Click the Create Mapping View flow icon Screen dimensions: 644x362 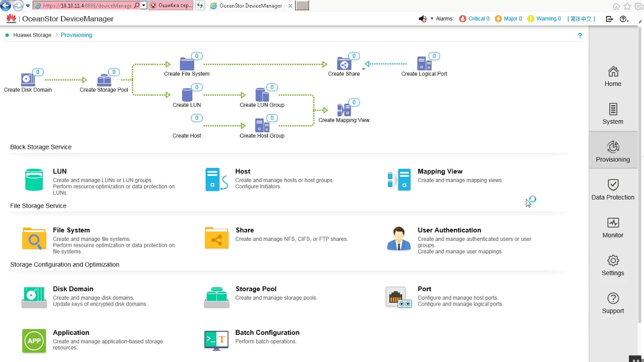click(x=344, y=110)
